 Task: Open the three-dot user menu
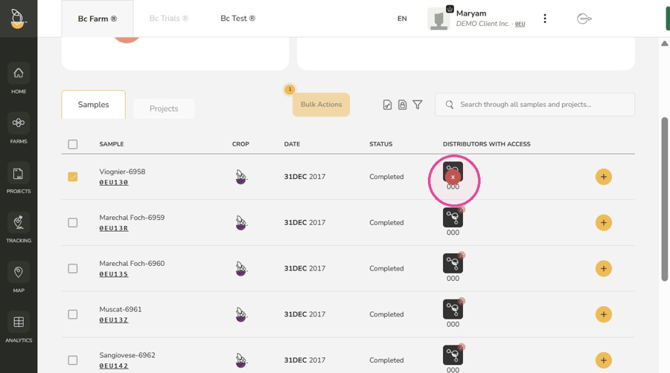point(545,18)
